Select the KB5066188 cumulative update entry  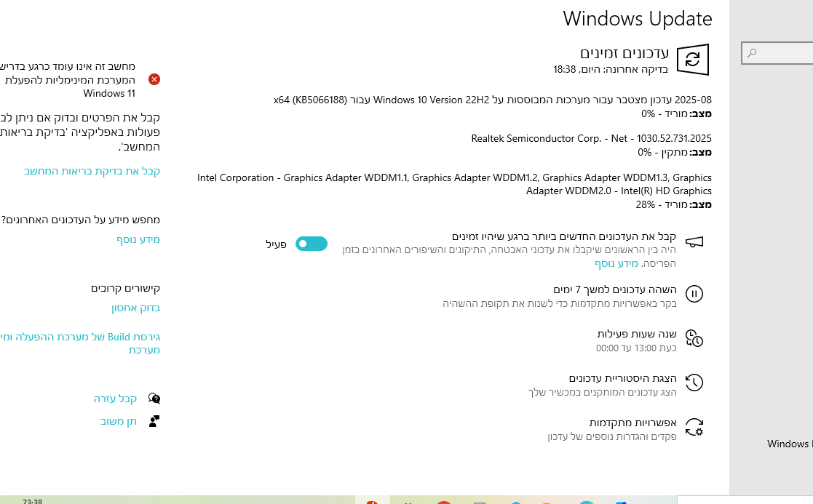click(x=493, y=100)
